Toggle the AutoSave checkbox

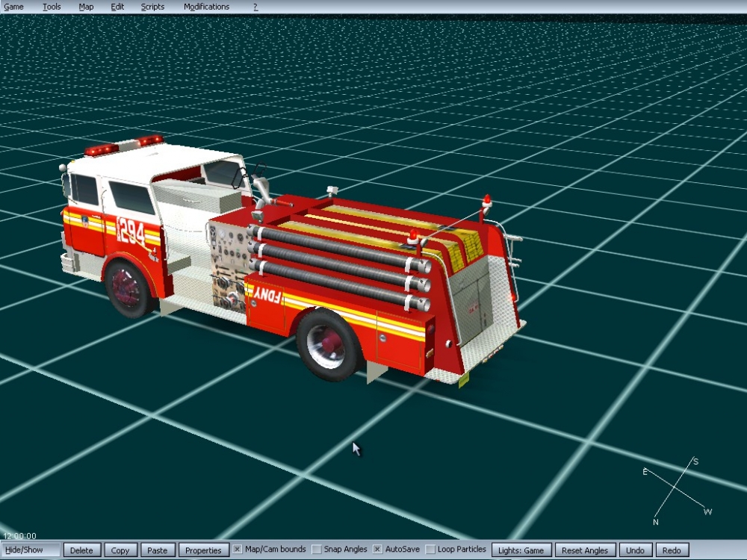377,549
